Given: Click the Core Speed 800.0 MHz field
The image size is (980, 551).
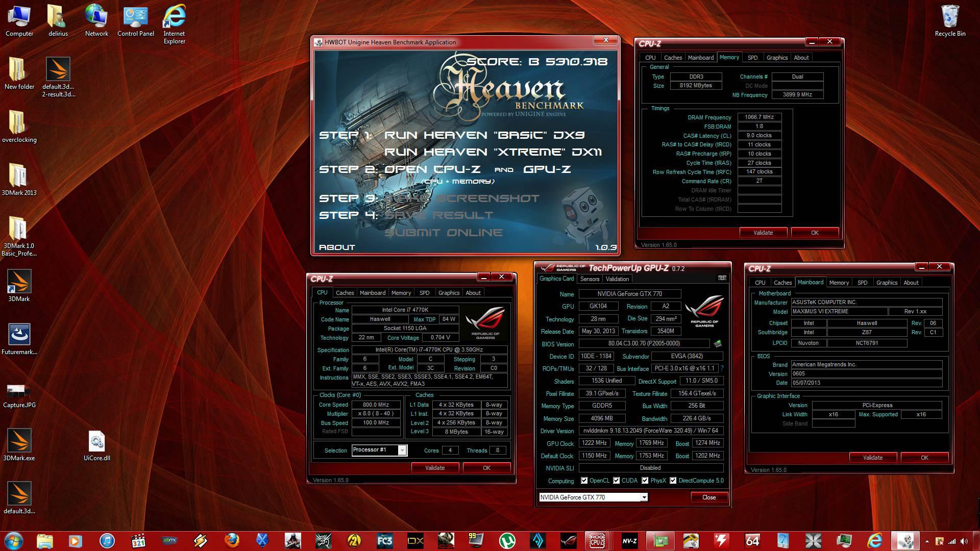Looking at the screenshot, I should click(376, 405).
